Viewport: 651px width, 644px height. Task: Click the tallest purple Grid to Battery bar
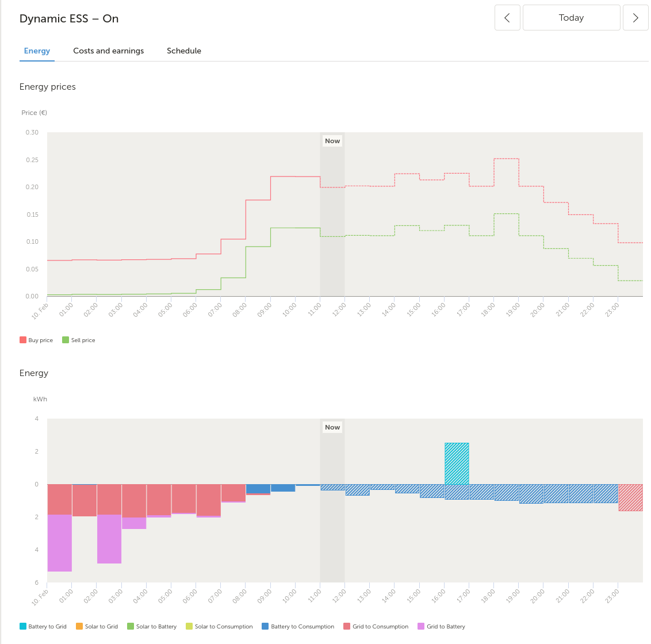click(60, 543)
